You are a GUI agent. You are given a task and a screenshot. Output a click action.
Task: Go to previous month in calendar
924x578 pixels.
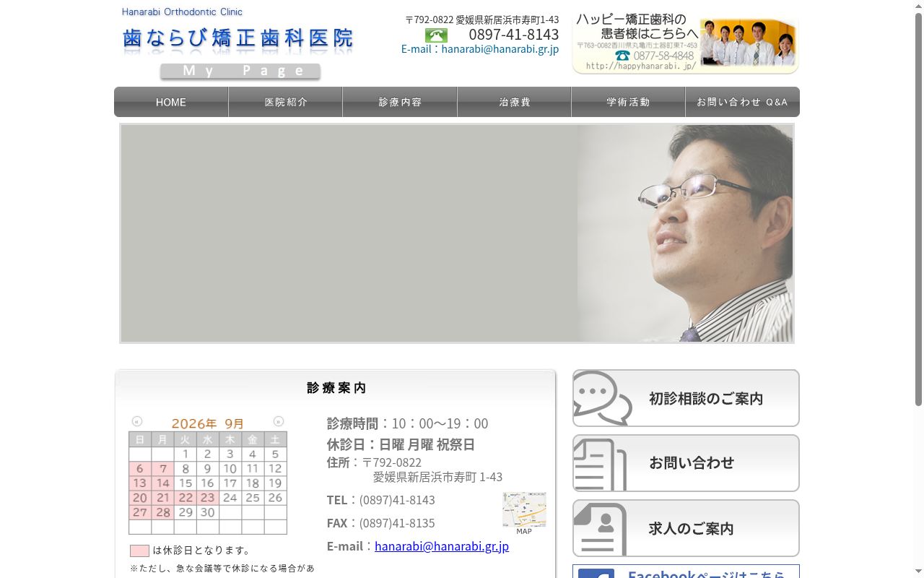[x=137, y=421]
